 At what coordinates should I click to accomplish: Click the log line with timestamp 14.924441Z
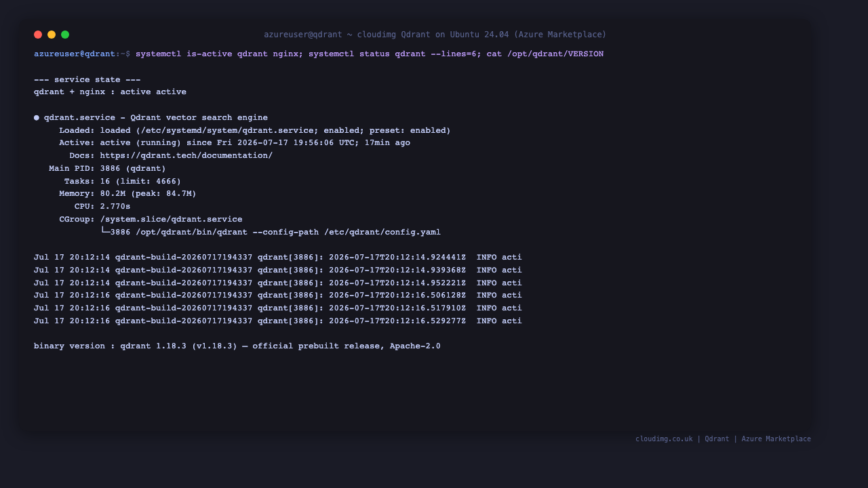[278, 257]
